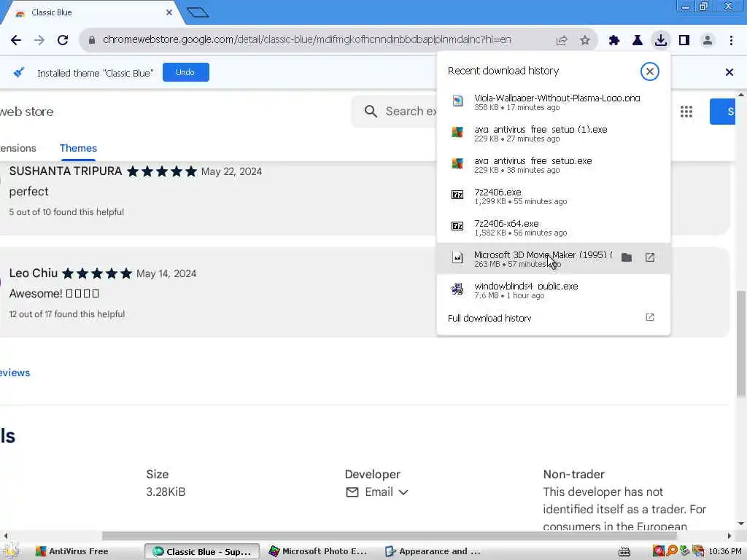
Task: Close the Recent download history popup
Action: tap(649, 71)
